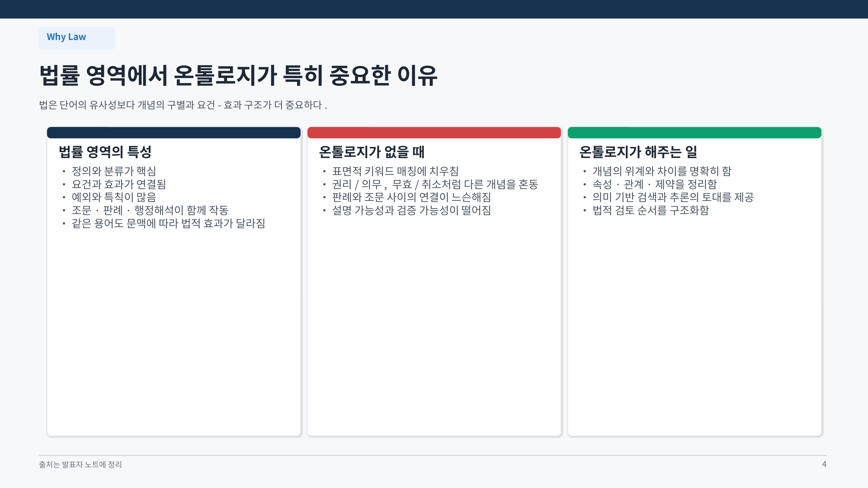This screenshot has height=488, width=868.
Task: Select the heading 온톨로지가 해주는 일
Action: [x=638, y=152]
